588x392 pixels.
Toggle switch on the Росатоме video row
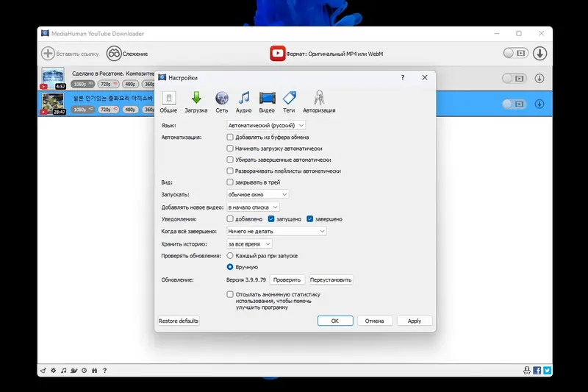514,79
